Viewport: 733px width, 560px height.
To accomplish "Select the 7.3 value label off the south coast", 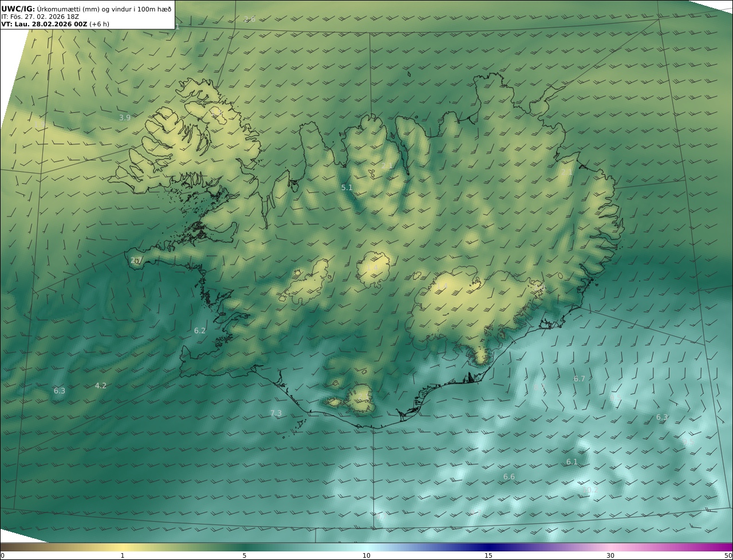I will click(x=276, y=413).
